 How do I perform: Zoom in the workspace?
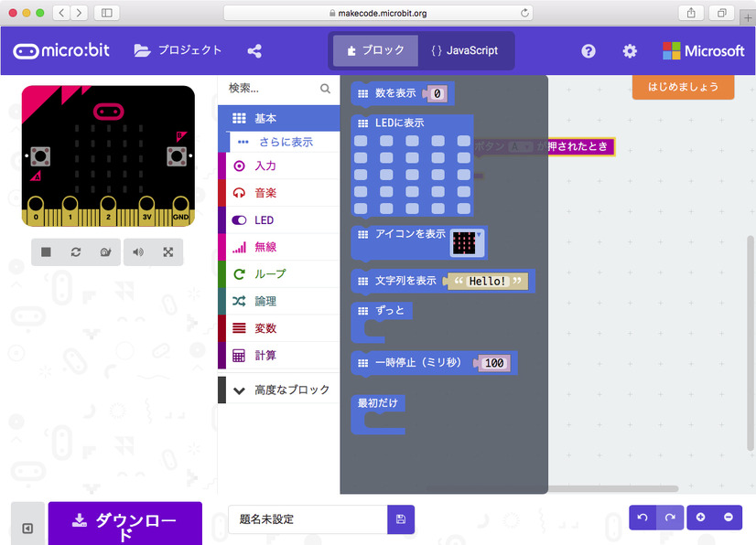coord(700,518)
